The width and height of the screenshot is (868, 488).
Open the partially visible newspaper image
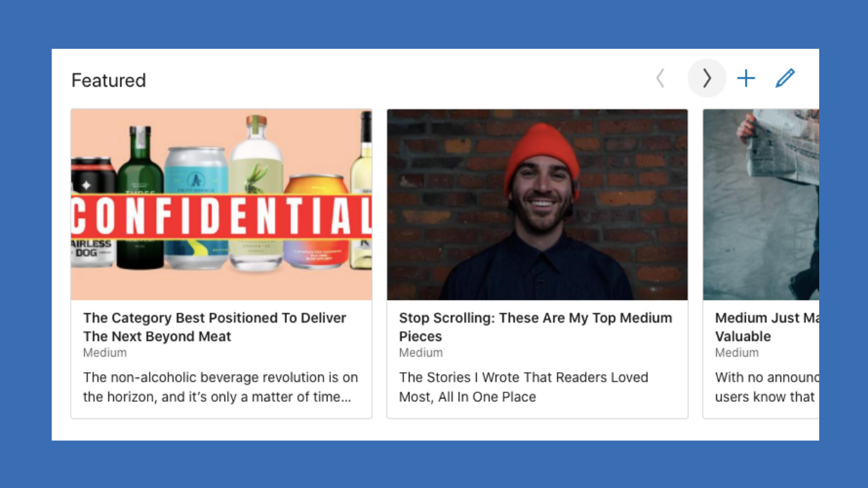(x=761, y=205)
